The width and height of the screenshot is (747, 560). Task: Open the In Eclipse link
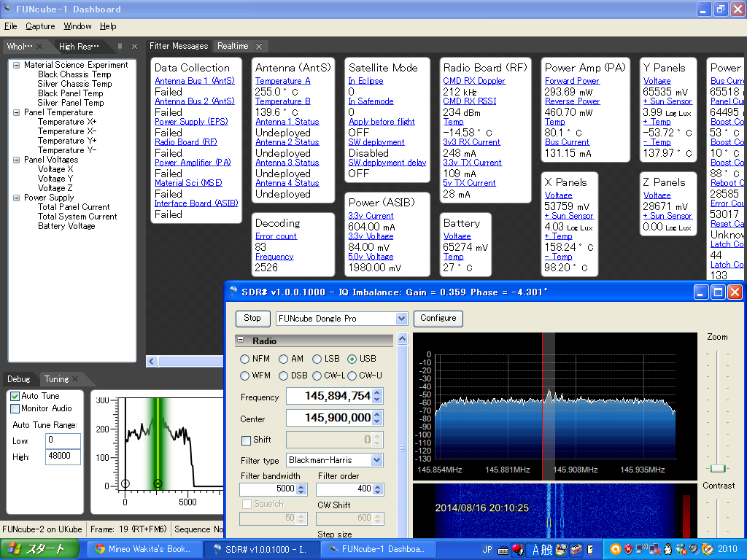tap(366, 81)
